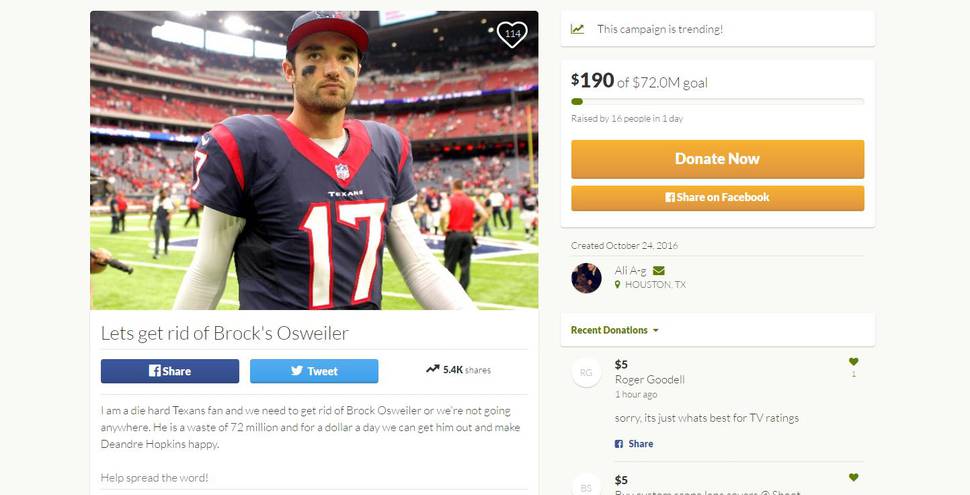Click the Roger Goodell donor name
This screenshot has height=495, width=970.
pyautogui.click(x=650, y=379)
